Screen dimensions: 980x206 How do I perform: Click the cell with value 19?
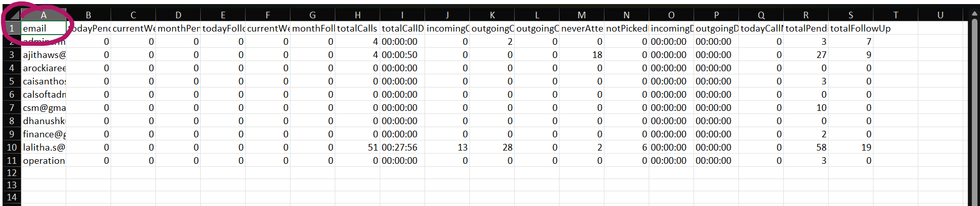(x=851, y=147)
